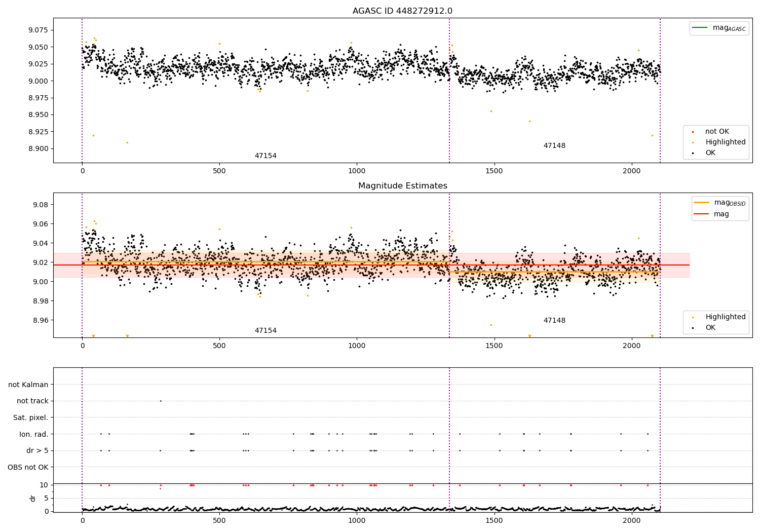
Task: Click the title 'AGASC ID 448272912.0'
Action: 402,11
